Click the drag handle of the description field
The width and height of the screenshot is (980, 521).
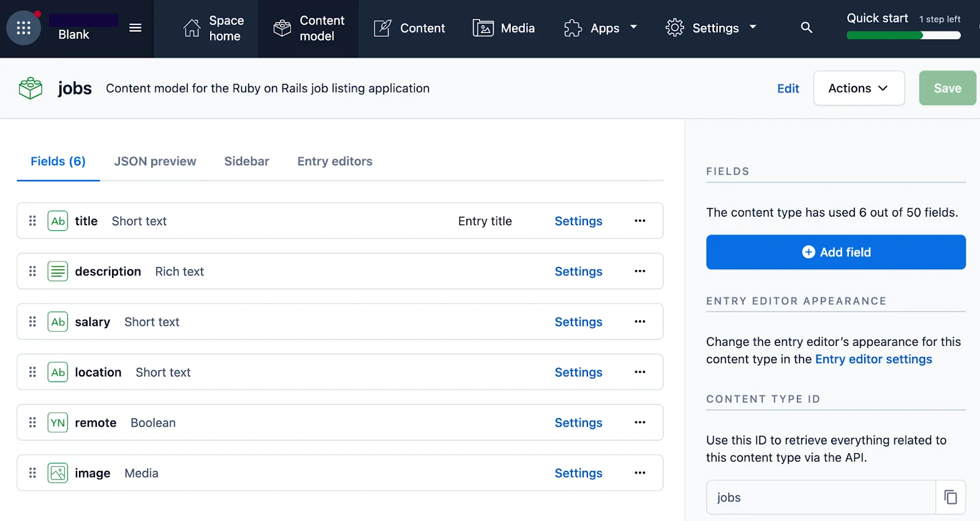[x=32, y=271]
